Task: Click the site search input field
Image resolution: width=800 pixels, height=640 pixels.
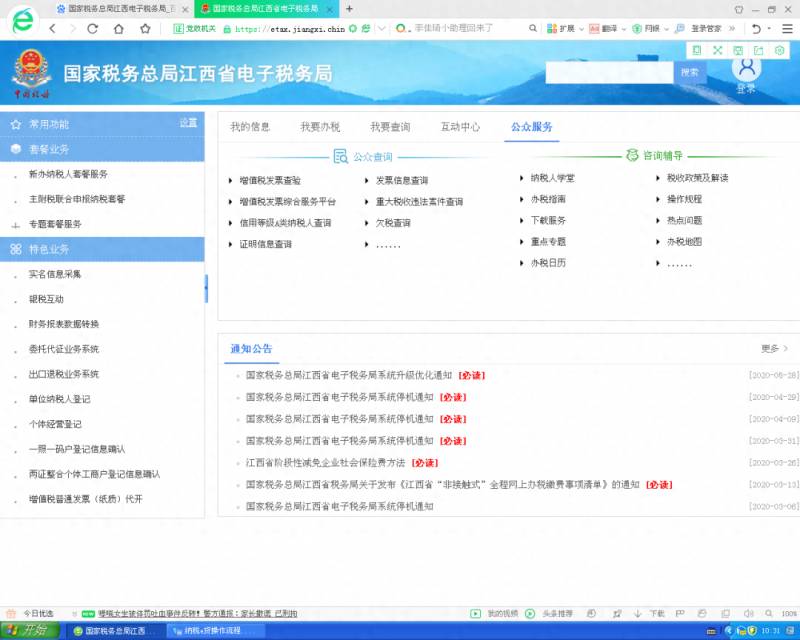Action: coord(610,72)
